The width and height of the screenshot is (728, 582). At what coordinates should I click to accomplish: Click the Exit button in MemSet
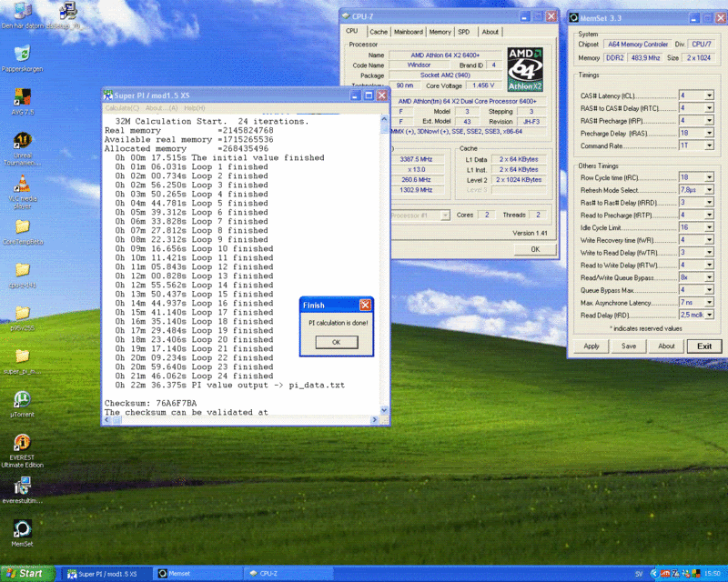pyautogui.click(x=703, y=346)
